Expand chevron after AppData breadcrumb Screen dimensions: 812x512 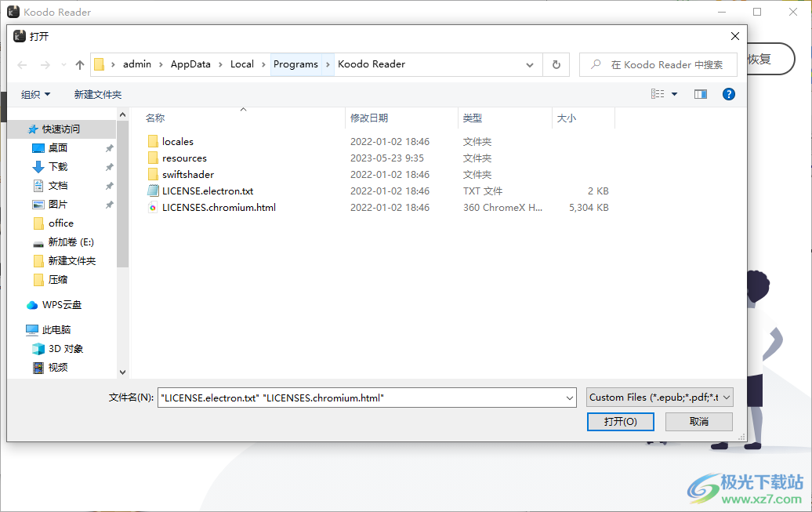[x=220, y=64]
